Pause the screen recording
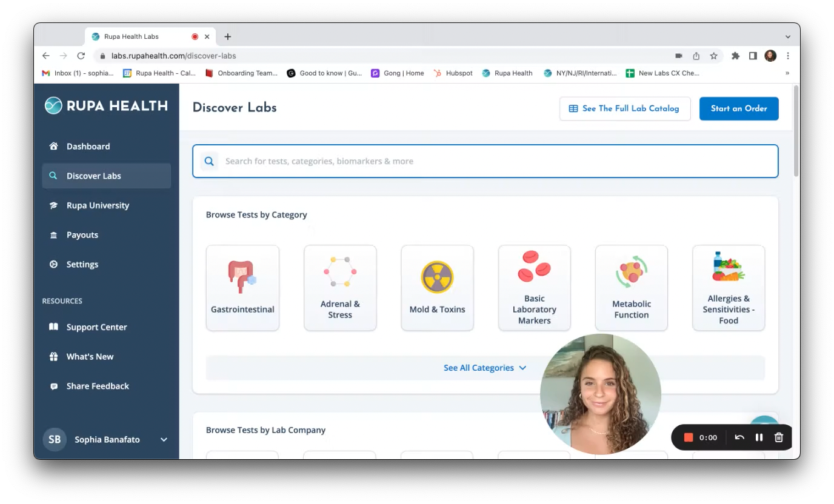The width and height of the screenshot is (834, 504). [x=759, y=437]
